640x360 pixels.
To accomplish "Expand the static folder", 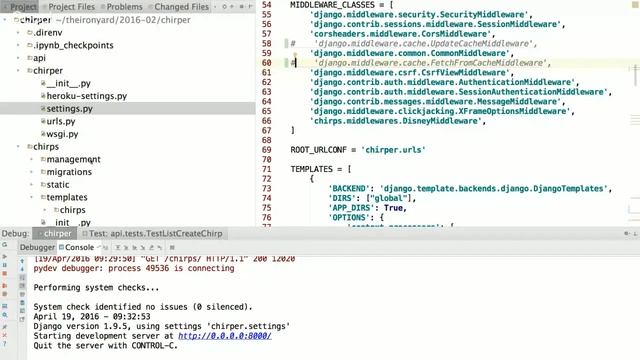I will pyautogui.click(x=32, y=184).
